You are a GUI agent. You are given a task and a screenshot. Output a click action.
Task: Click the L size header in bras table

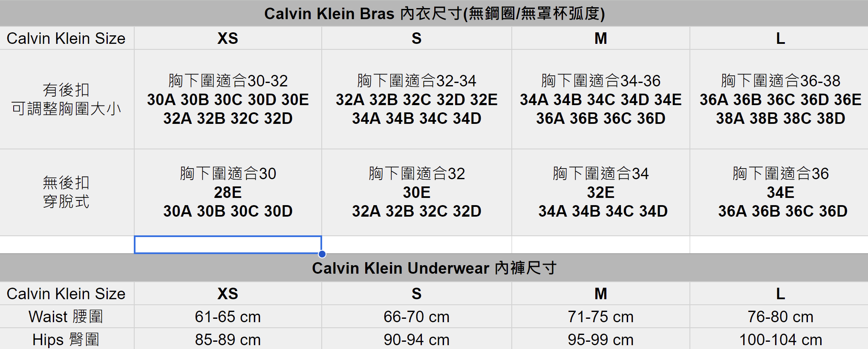tap(779, 38)
